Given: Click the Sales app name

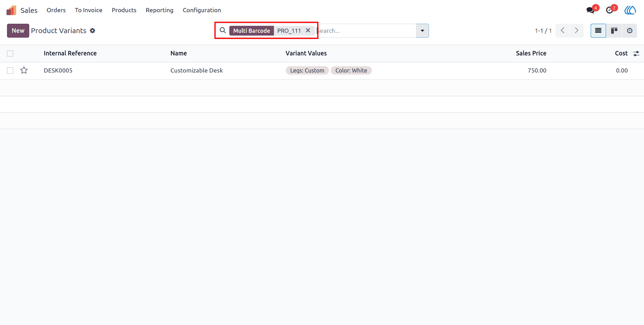Looking at the screenshot, I should point(29,10).
